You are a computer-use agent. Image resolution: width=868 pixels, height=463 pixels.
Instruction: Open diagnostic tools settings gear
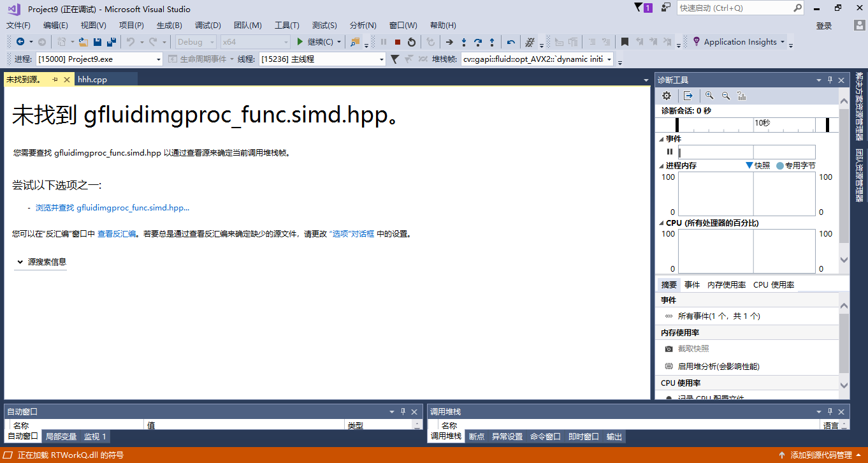pyautogui.click(x=667, y=96)
